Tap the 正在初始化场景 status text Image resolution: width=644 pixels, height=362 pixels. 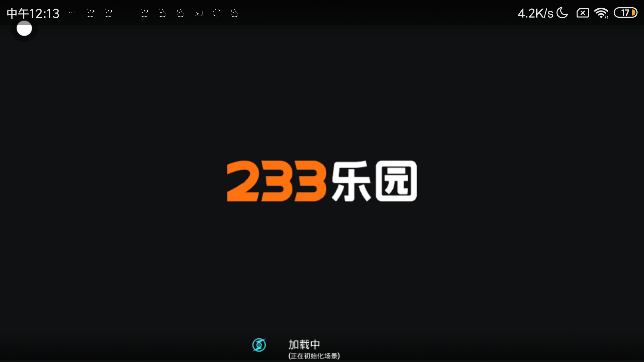[x=314, y=356]
